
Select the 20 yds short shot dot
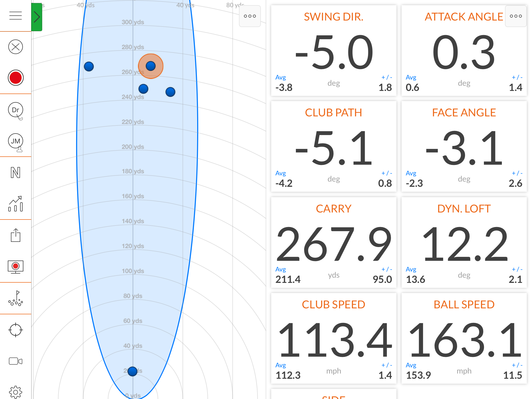coord(132,371)
